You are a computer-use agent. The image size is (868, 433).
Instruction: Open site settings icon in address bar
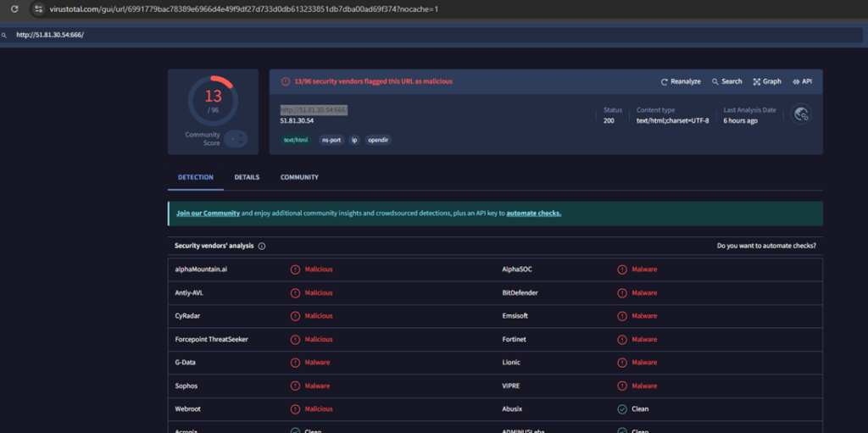(37, 8)
